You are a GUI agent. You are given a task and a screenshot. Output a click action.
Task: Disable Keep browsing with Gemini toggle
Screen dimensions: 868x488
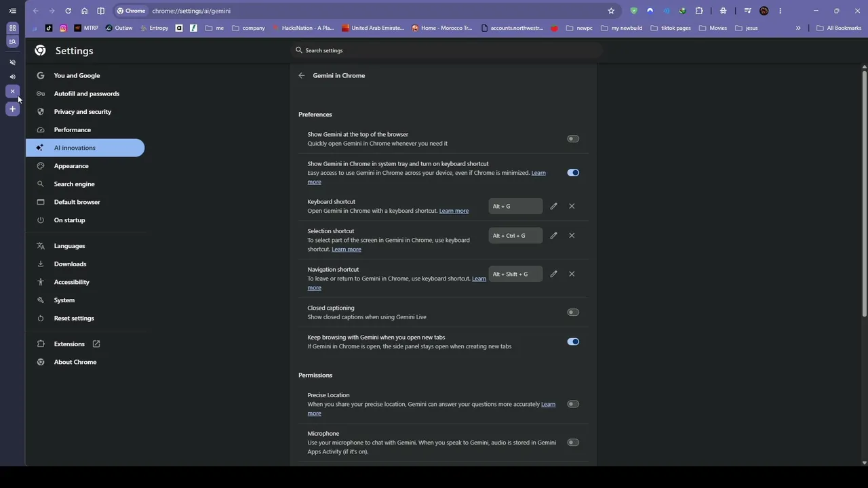click(573, 342)
